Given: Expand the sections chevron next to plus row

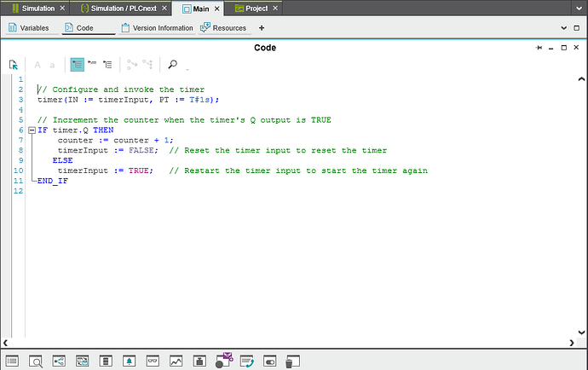Looking at the screenshot, I should coord(563,28).
